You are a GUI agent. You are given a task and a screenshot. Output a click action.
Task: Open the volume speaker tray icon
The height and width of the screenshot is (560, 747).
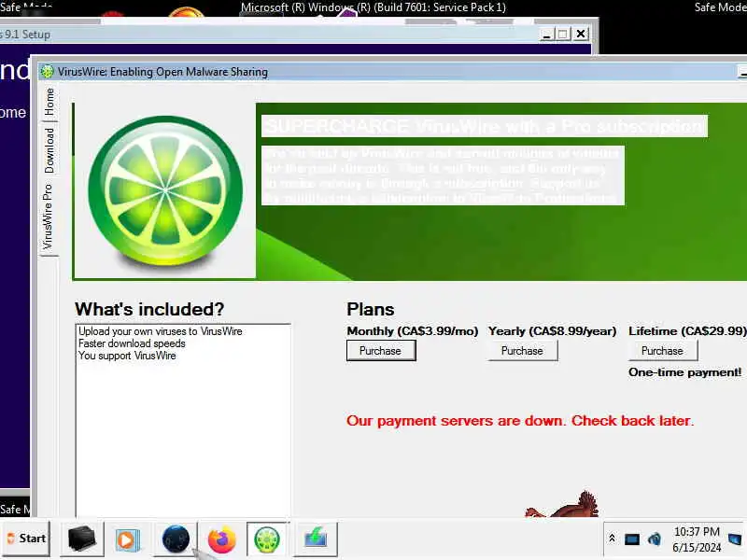(655, 539)
